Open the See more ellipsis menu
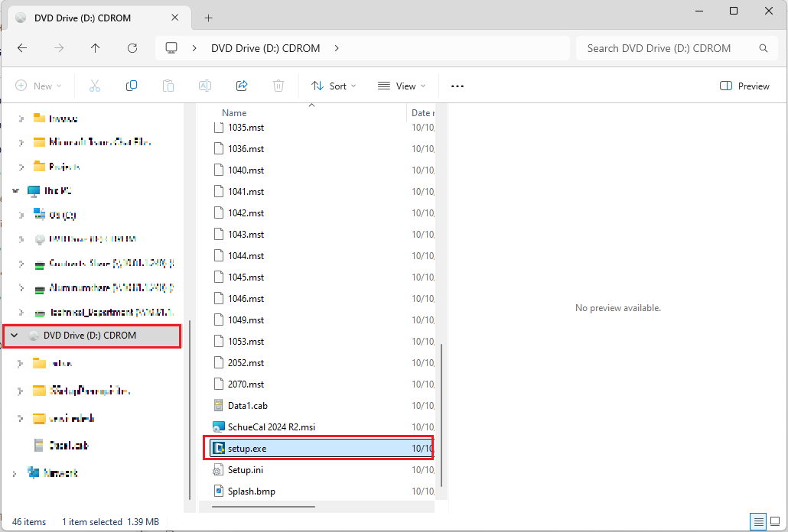Image resolution: width=788 pixels, height=532 pixels. pyautogui.click(x=457, y=86)
